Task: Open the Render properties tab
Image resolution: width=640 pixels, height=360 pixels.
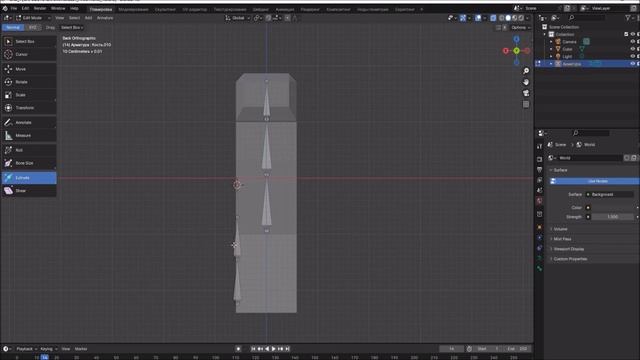Action: [540, 159]
